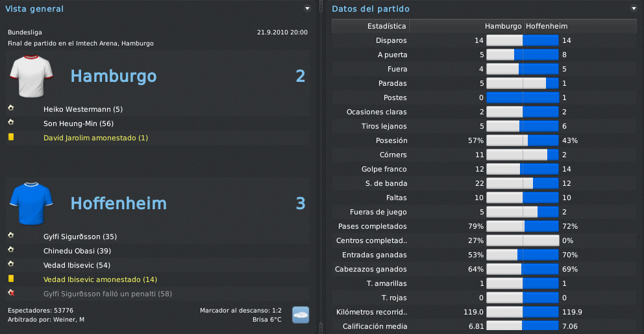
Task: Open the Hoffenheim team name link
Action: click(119, 203)
